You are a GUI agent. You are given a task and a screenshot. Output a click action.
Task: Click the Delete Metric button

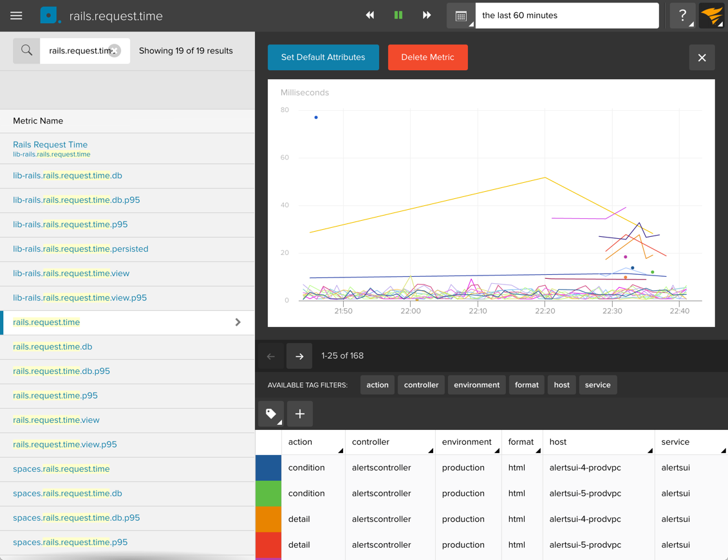pyautogui.click(x=427, y=57)
